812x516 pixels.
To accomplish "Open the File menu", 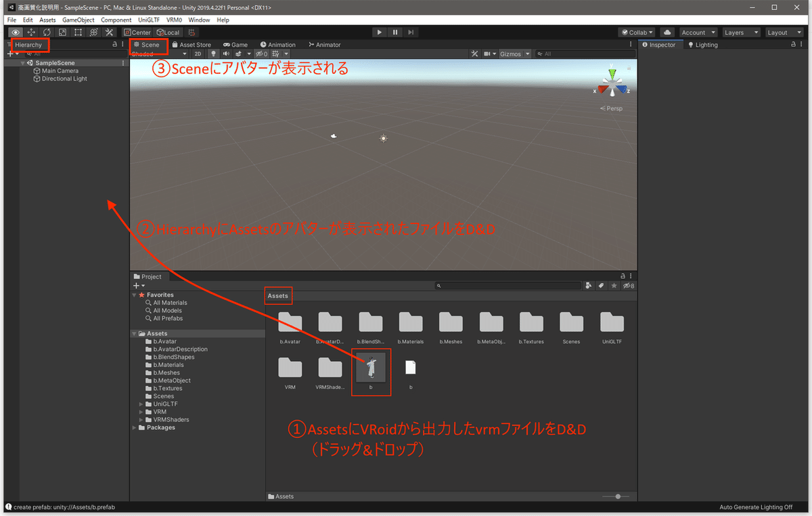I will click(12, 20).
